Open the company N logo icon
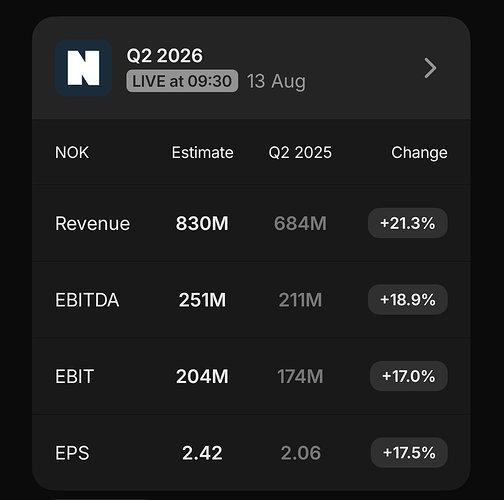The height and width of the screenshot is (500, 504). (x=83, y=68)
